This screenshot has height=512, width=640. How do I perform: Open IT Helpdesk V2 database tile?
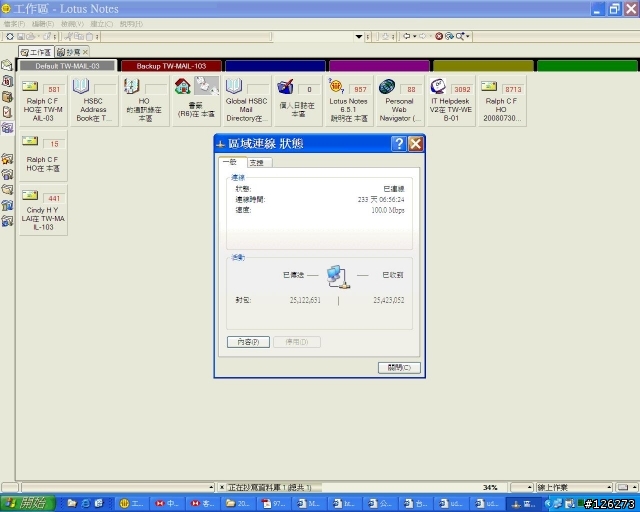pyautogui.click(x=451, y=101)
